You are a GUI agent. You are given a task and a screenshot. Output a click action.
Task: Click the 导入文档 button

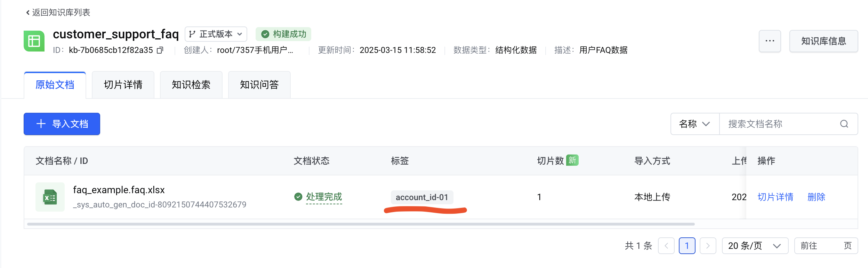pyautogui.click(x=62, y=124)
